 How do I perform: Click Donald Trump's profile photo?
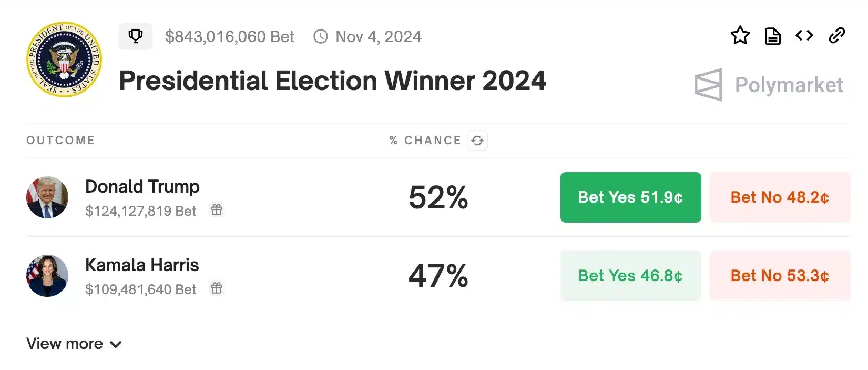pyautogui.click(x=47, y=197)
